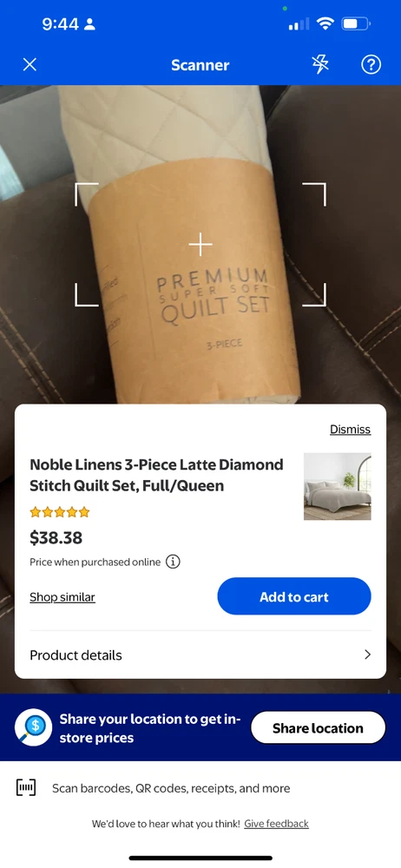Tap the Share location button
The height and width of the screenshot is (868, 401).
tap(318, 727)
